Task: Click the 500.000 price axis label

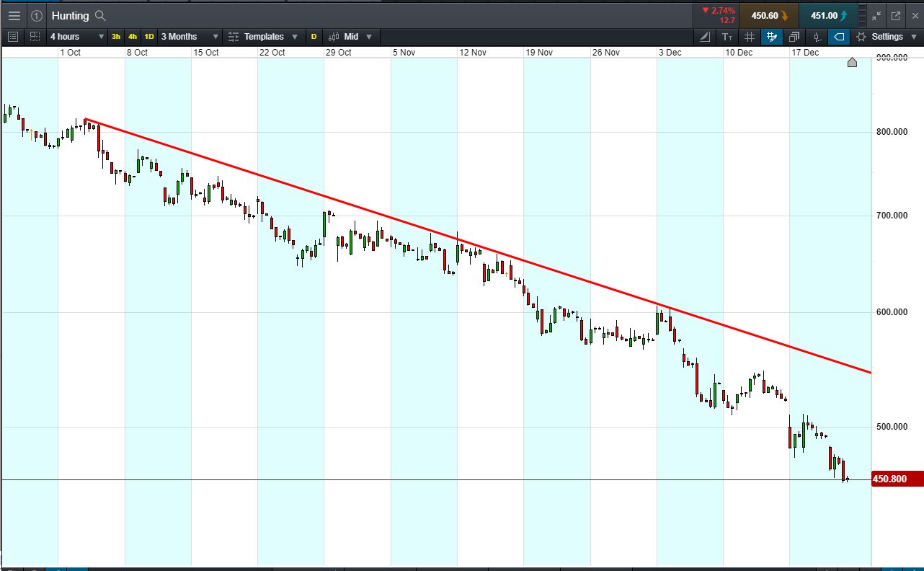Action: coord(892,426)
